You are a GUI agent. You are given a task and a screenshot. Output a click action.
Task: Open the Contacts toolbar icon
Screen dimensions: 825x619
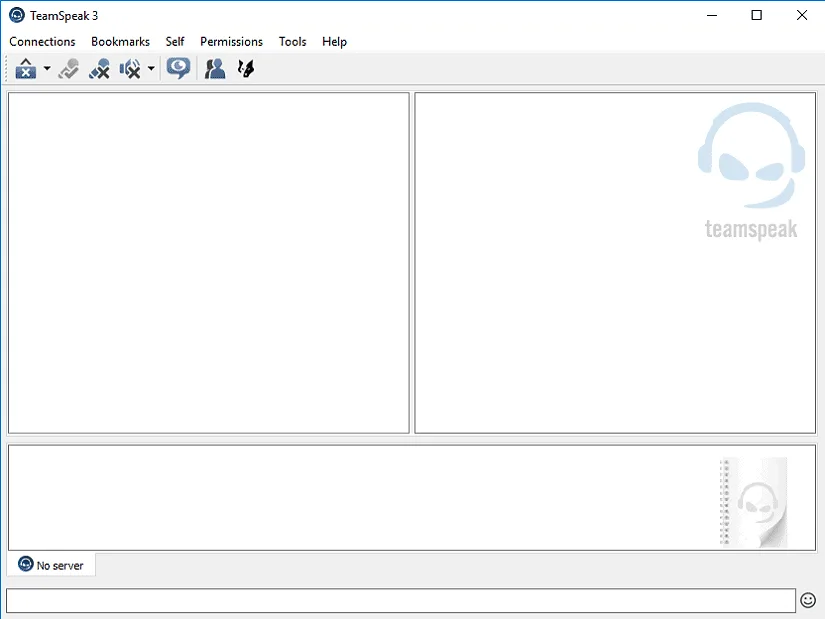pos(215,68)
